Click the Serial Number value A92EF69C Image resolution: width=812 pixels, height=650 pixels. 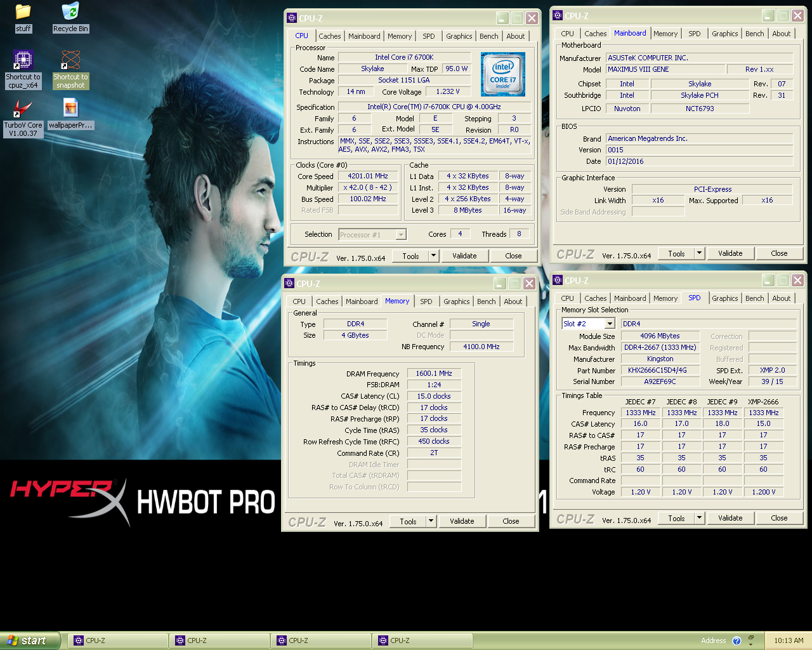tap(660, 381)
